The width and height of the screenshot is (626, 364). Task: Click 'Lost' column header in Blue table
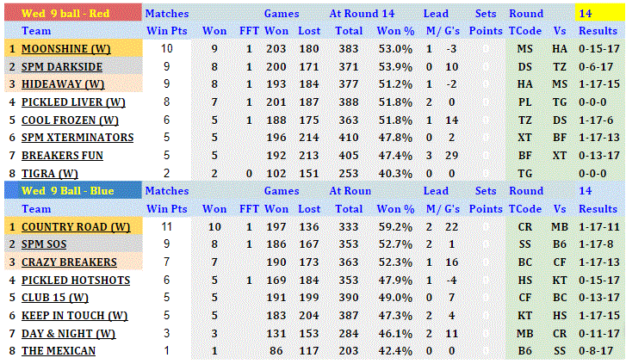309,209
